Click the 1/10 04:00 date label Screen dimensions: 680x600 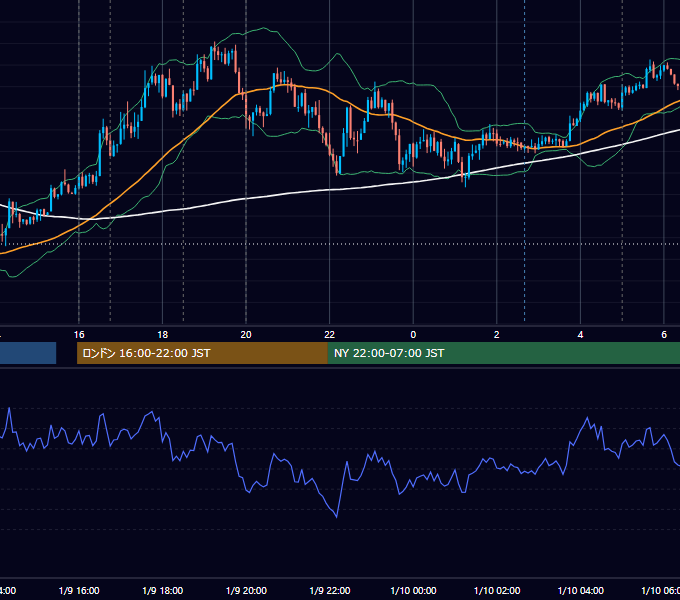click(x=581, y=590)
